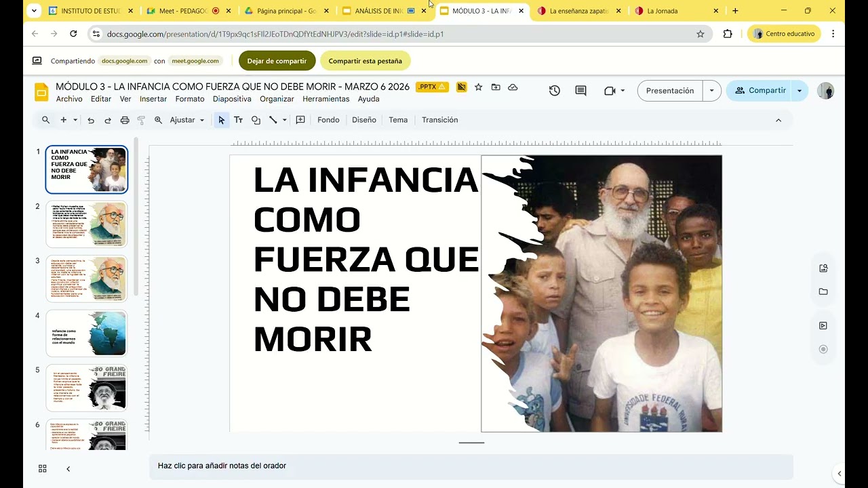Image resolution: width=868 pixels, height=488 pixels.
Task: Open the Archivo menu
Action: (x=69, y=99)
